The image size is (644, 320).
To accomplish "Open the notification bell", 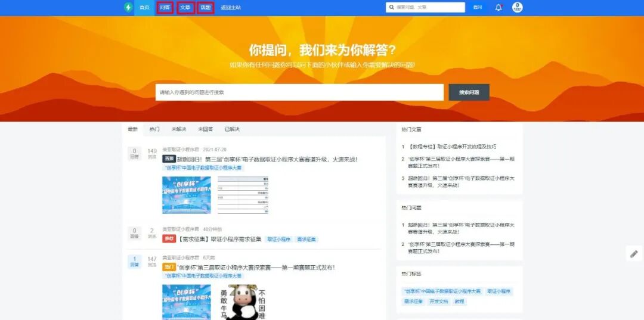I will tap(499, 7).
